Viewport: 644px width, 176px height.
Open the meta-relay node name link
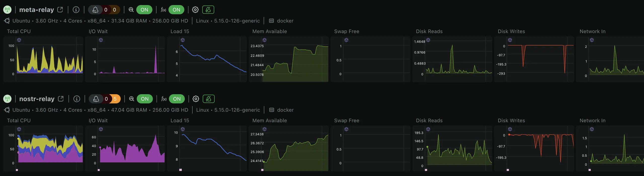[36, 10]
